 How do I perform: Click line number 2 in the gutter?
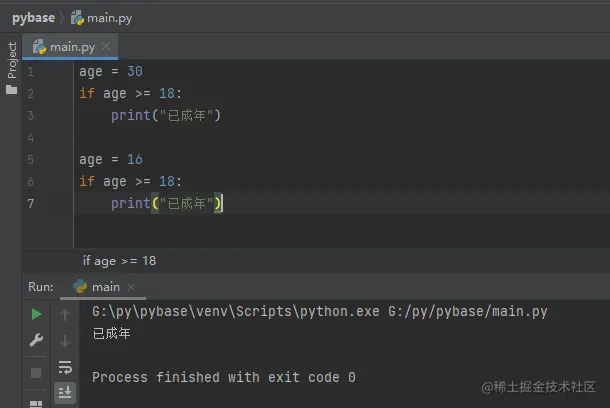31,94
